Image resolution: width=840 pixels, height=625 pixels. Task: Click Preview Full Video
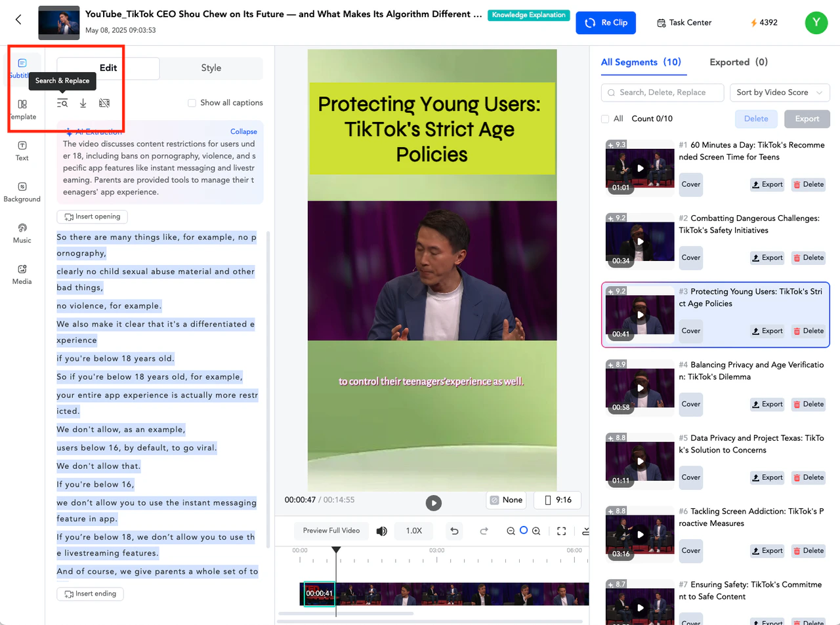331,531
